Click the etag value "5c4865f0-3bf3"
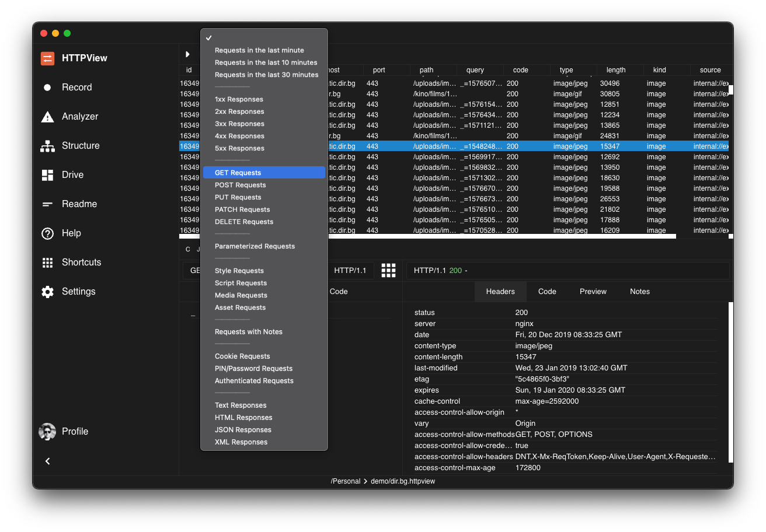The width and height of the screenshot is (766, 532). [x=542, y=379]
